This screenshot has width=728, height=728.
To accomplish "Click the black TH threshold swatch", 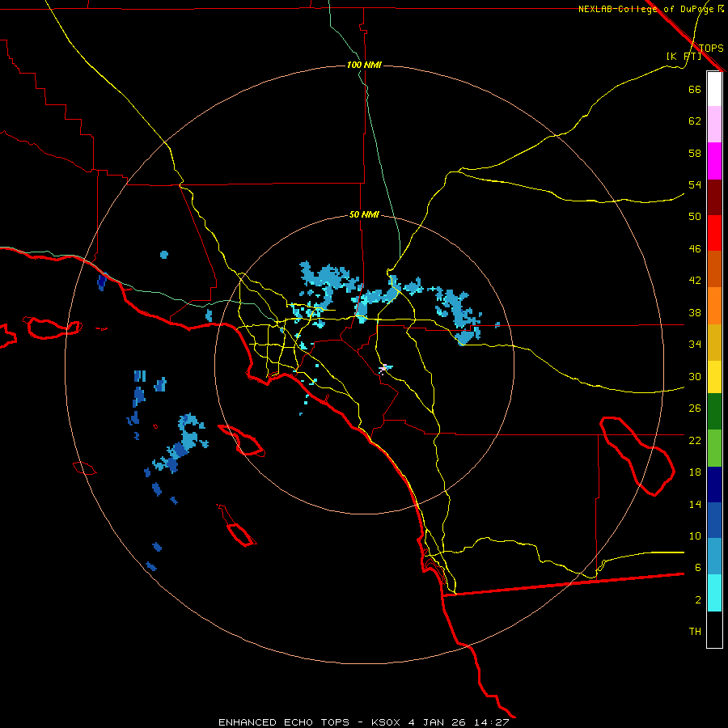I will tap(714, 629).
